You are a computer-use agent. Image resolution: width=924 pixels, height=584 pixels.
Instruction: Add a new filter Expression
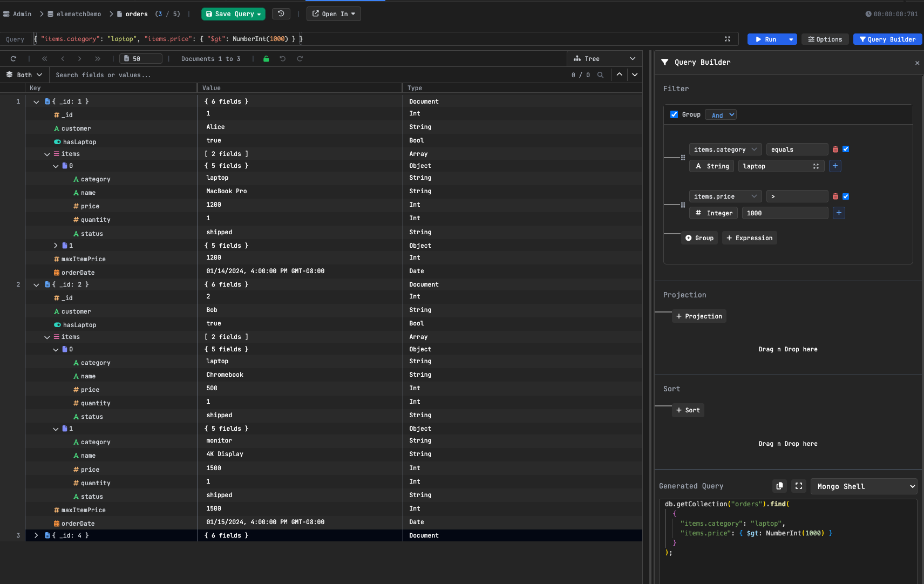(750, 238)
